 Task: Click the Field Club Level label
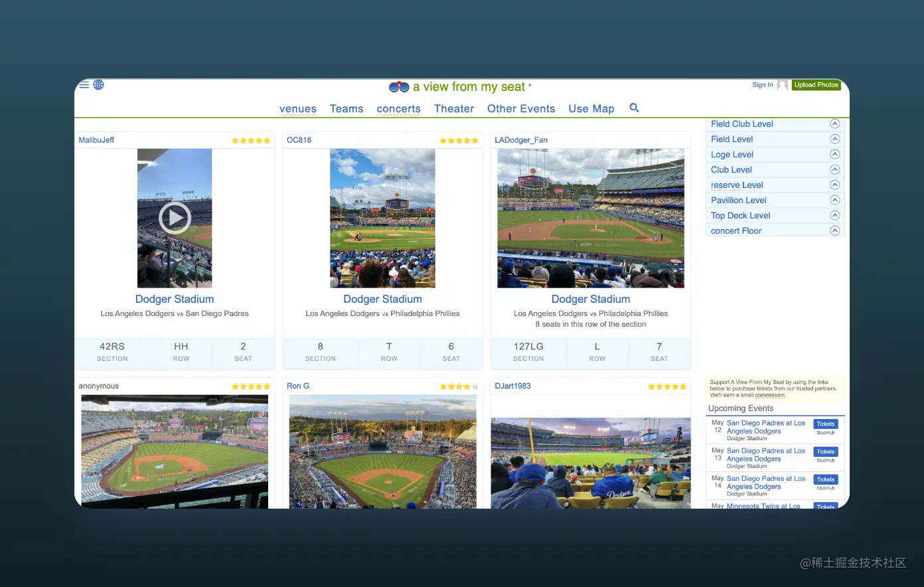[x=742, y=124]
